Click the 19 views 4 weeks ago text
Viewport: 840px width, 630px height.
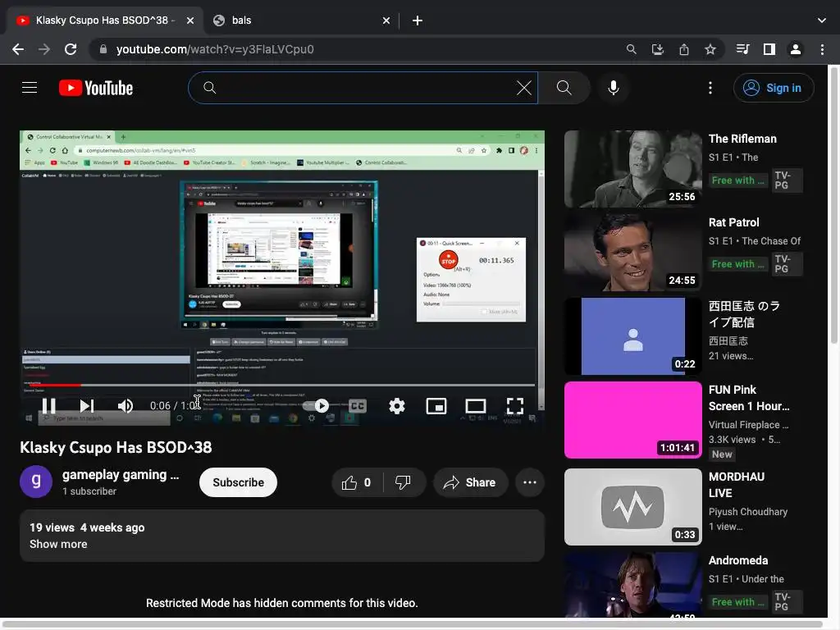[87, 527]
